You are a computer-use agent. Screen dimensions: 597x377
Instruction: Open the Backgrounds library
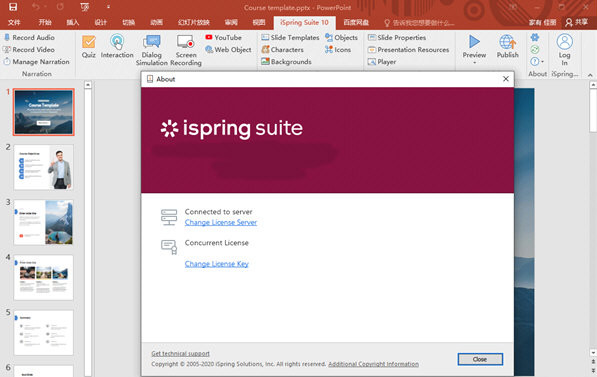coord(286,62)
